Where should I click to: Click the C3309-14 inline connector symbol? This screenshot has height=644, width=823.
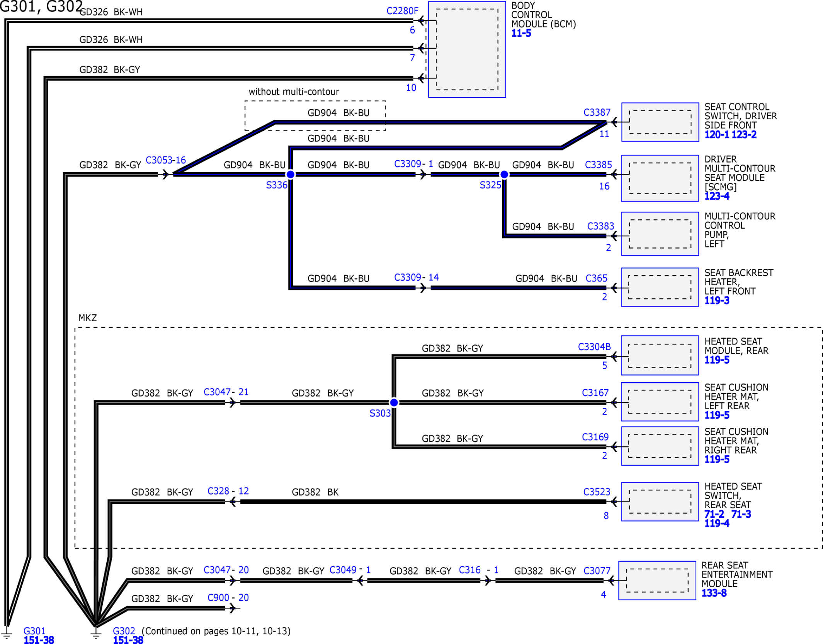pos(423,288)
